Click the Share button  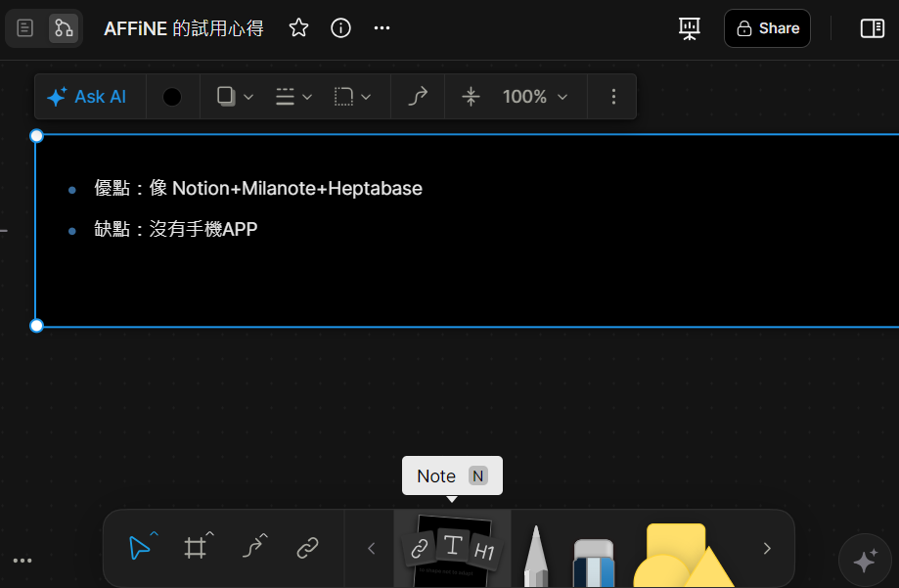tap(767, 28)
